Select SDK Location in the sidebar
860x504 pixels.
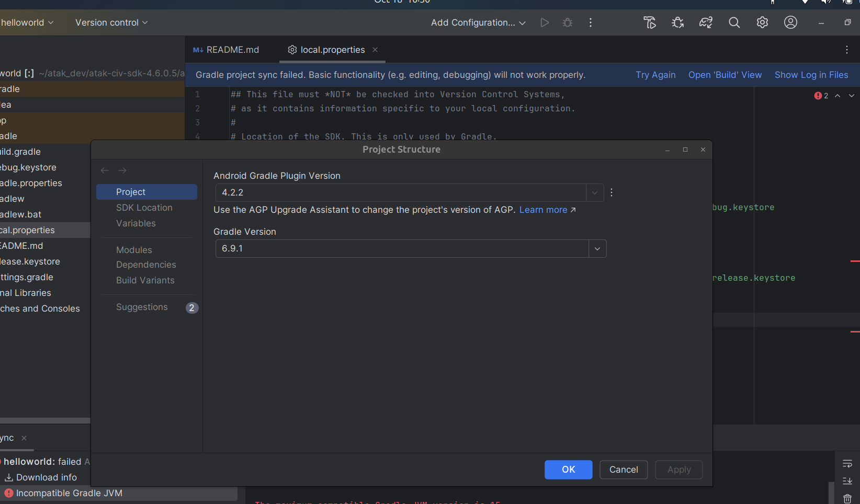point(144,208)
